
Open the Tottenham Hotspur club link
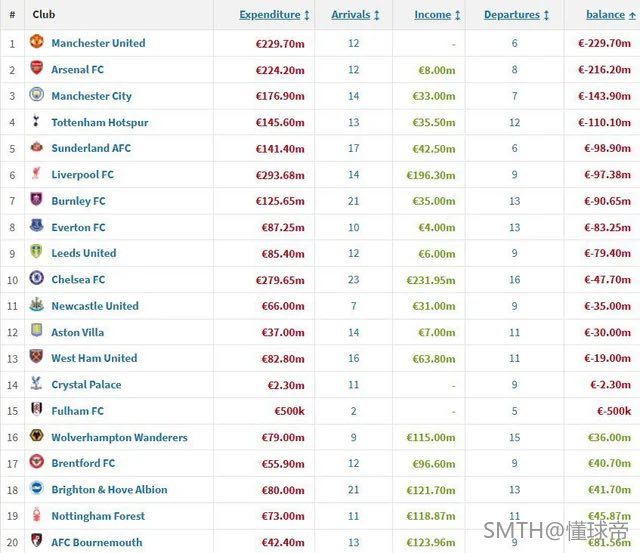coord(100,122)
